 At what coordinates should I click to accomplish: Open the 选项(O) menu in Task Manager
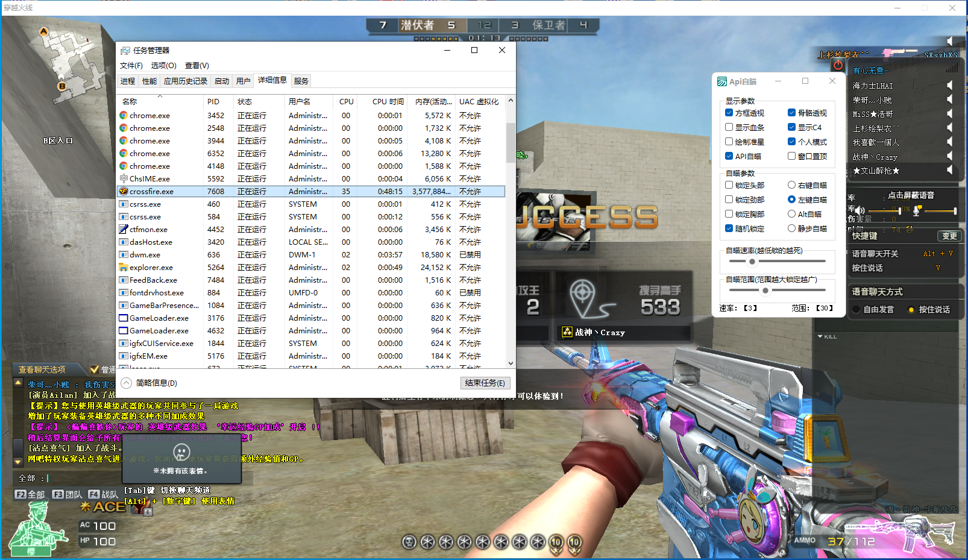[163, 65]
